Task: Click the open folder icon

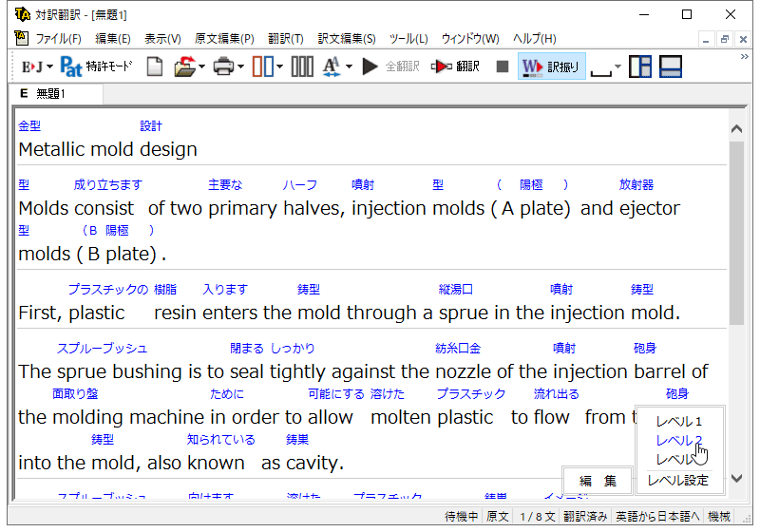Action: [x=184, y=66]
